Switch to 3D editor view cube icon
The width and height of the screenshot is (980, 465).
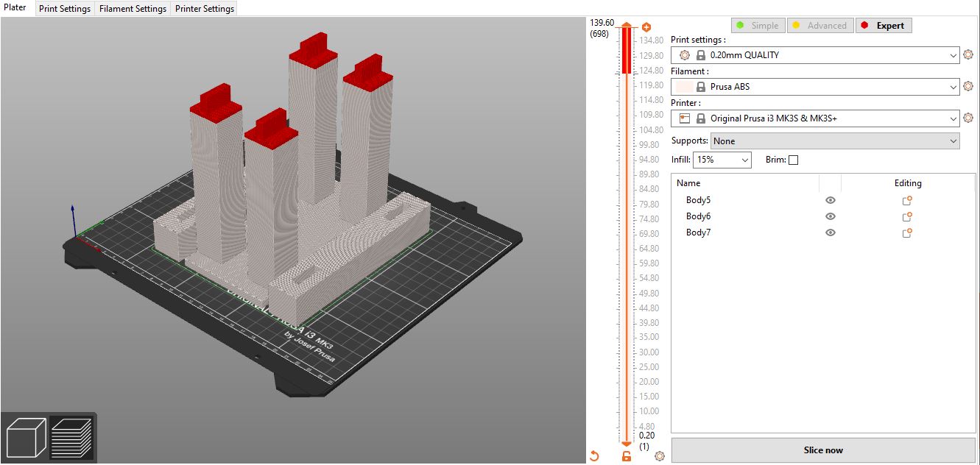27,437
